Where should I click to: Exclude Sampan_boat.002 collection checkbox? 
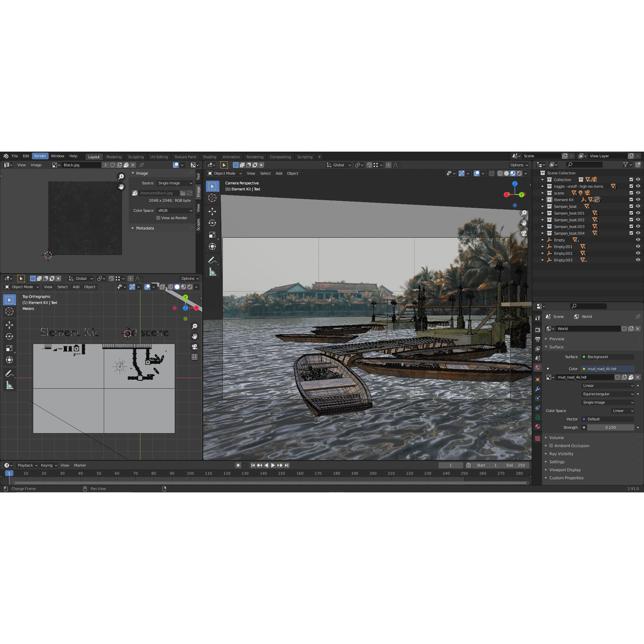click(x=631, y=220)
